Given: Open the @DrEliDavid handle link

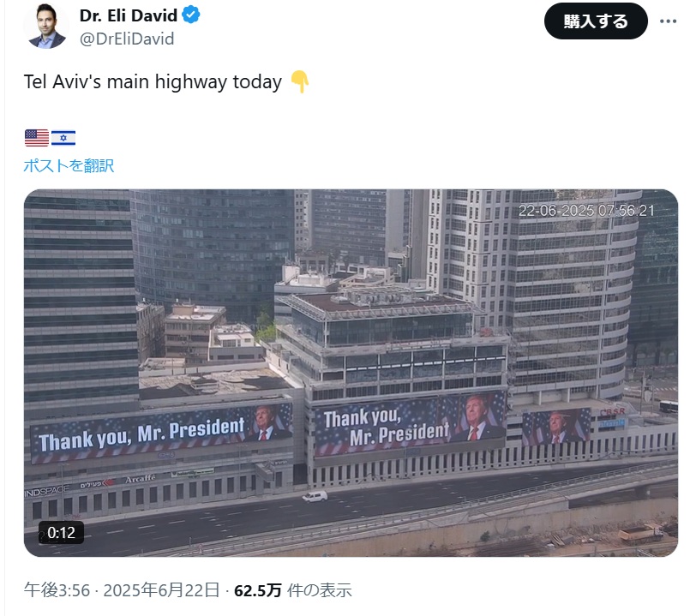Looking at the screenshot, I should [x=127, y=39].
